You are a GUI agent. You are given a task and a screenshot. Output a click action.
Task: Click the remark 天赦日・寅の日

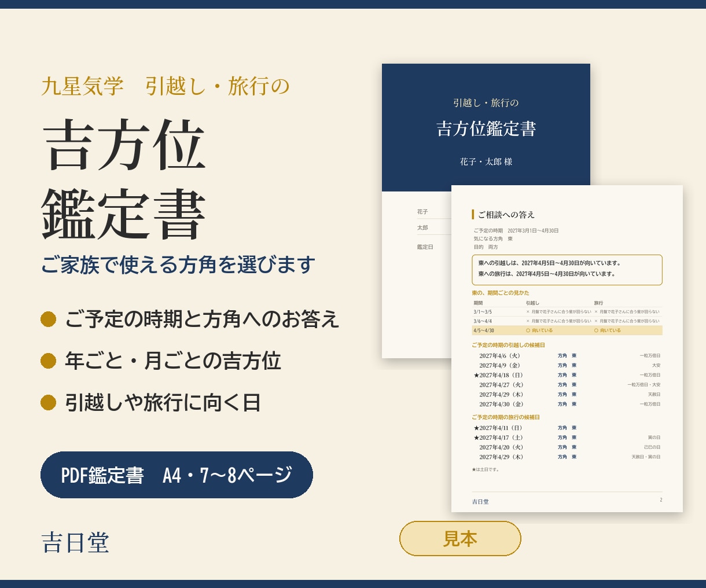[646, 457]
